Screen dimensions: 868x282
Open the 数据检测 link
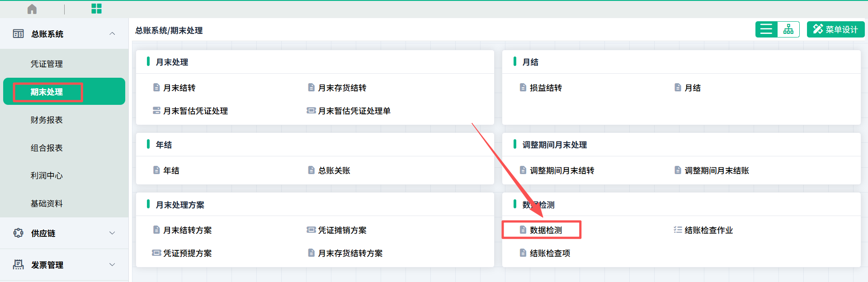coord(546,230)
